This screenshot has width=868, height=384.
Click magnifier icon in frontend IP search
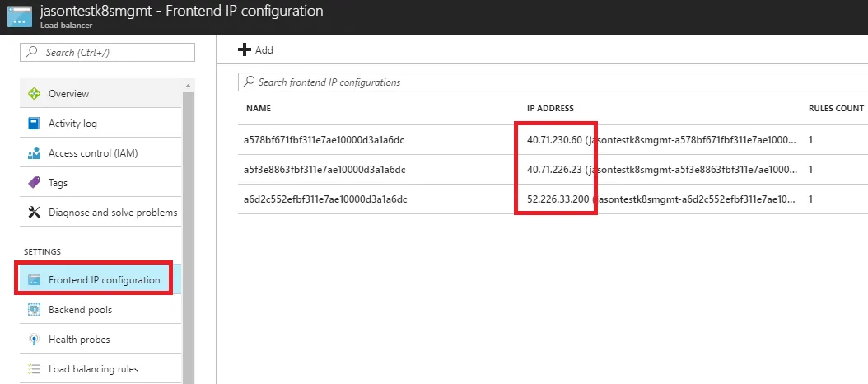[x=249, y=82]
